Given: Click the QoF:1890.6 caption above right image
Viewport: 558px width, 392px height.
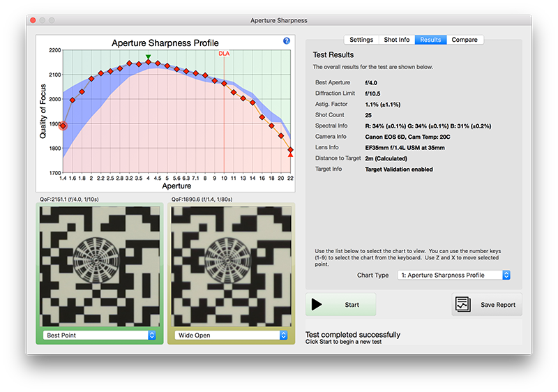Looking at the screenshot, I should [x=202, y=199].
